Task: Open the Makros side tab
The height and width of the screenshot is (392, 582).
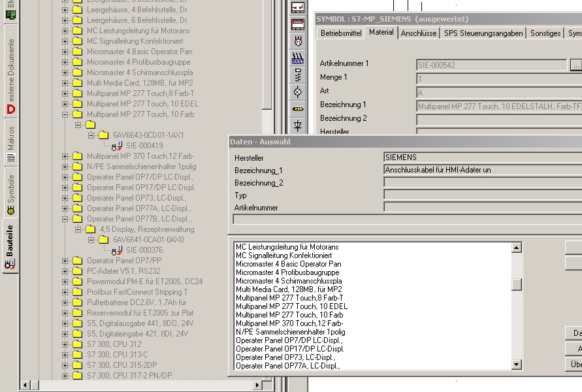Action: point(10,143)
